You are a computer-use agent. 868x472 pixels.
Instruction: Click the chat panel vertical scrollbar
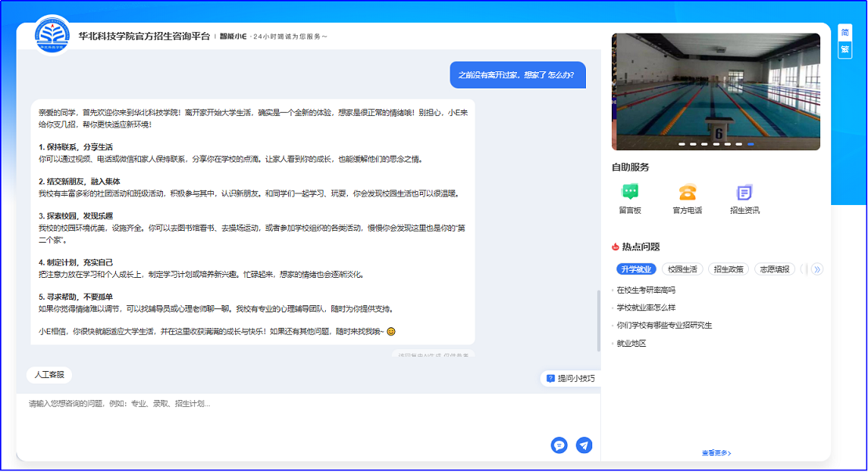pos(599,321)
